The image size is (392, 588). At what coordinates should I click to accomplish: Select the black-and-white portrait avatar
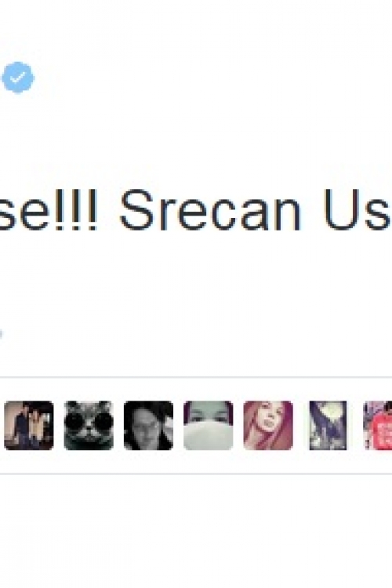point(148,425)
